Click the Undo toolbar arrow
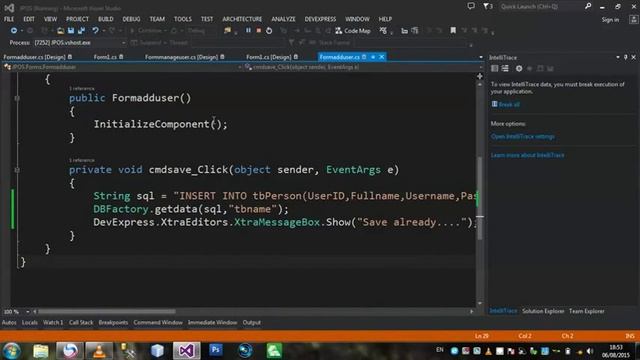The height and width of the screenshot is (360, 640). coord(95,31)
